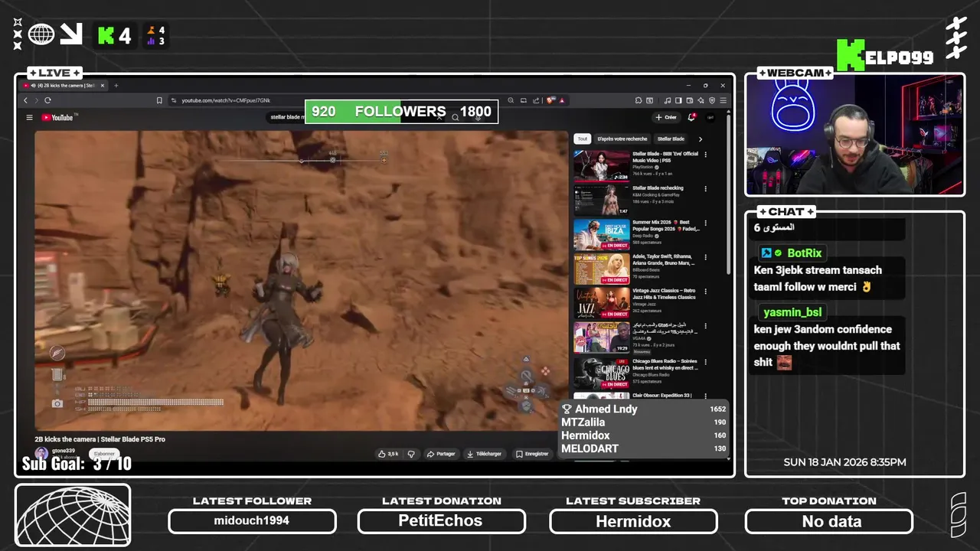The image size is (980, 551).
Task: Open options for 'Stellar Blade rechecking' video
Action: tap(705, 189)
